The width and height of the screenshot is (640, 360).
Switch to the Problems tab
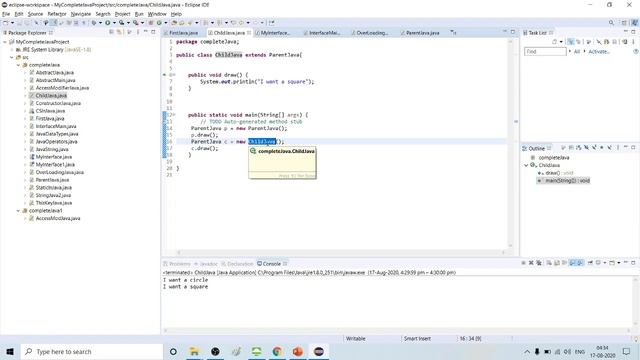[x=177, y=264]
